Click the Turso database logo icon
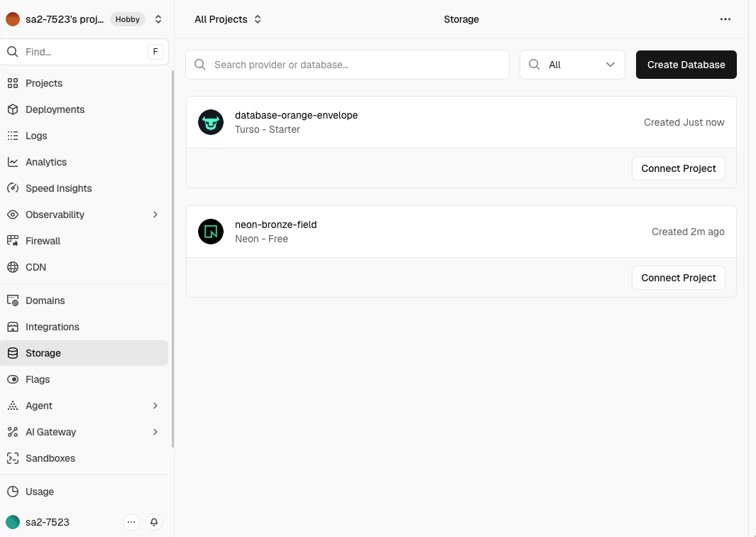 (x=211, y=122)
